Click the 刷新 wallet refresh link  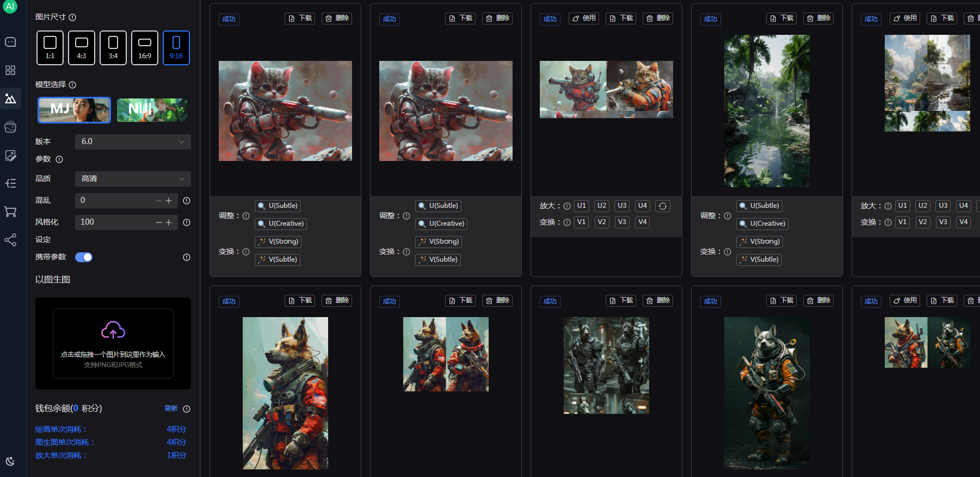pos(171,408)
